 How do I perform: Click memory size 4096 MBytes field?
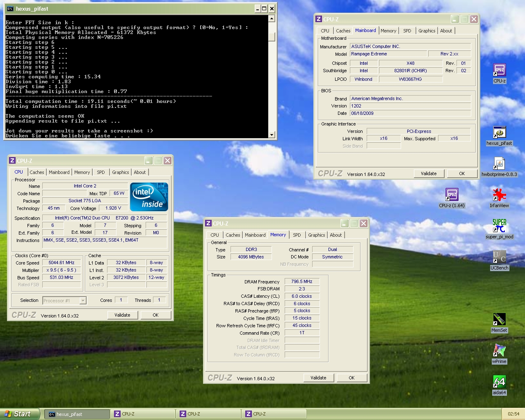coord(251,257)
